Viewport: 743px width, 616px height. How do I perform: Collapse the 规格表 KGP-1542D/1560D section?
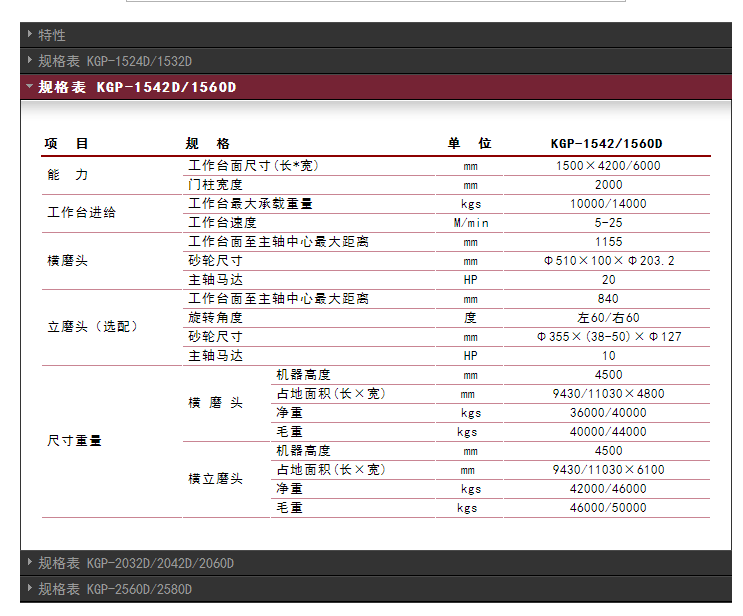click(x=376, y=87)
